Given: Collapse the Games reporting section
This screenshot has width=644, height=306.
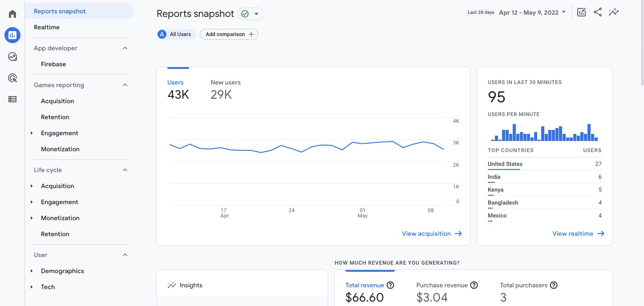Looking at the screenshot, I should click(125, 85).
